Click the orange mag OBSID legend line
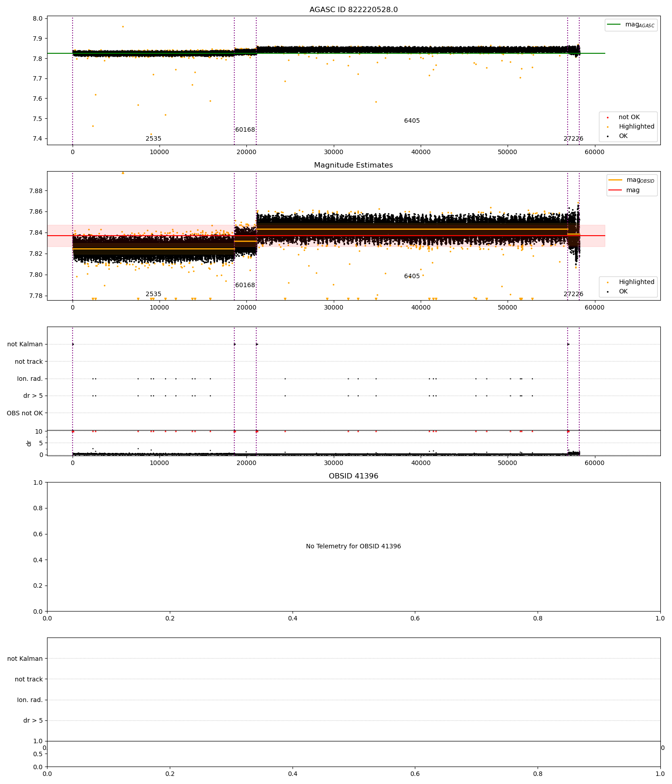Viewport: 672px width, 784px height. click(x=616, y=180)
